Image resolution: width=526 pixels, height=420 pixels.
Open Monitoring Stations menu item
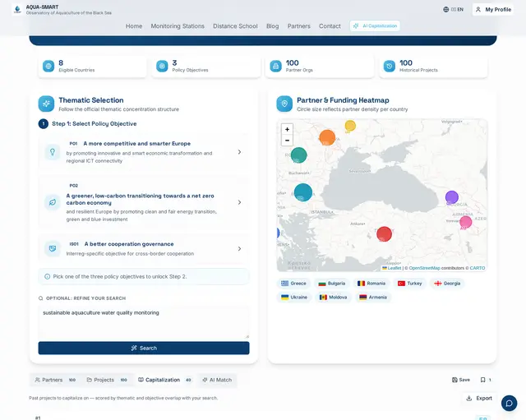pos(178,25)
